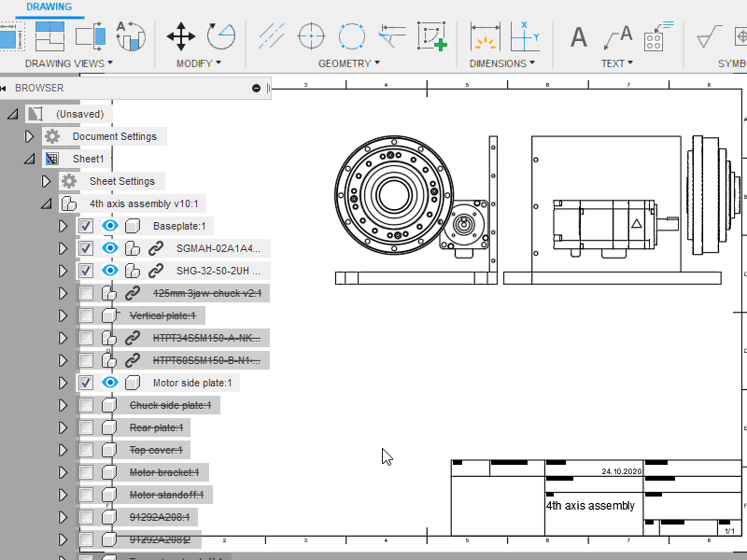
Task: Enable the Vertical plate:1 checkbox
Action: click(x=86, y=315)
